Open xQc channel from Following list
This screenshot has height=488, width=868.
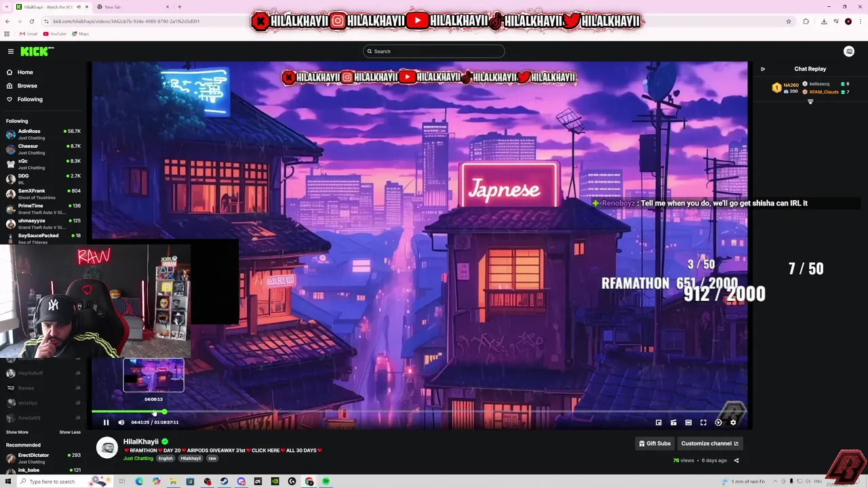43,164
